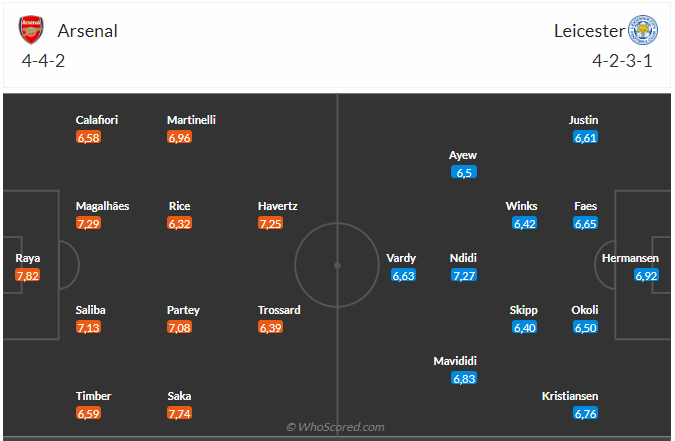Select player name Magalhães

click(x=102, y=206)
